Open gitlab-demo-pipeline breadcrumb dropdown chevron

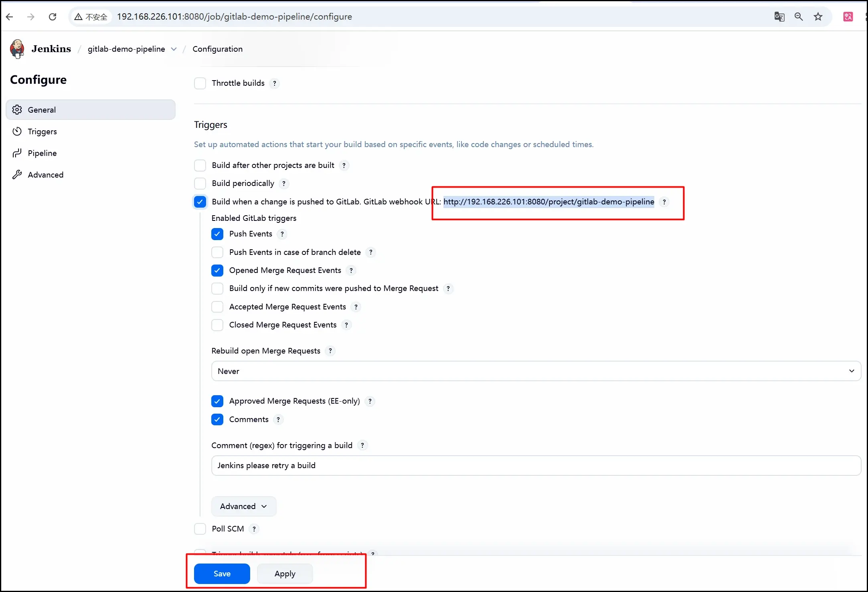click(x=174, y=49)
